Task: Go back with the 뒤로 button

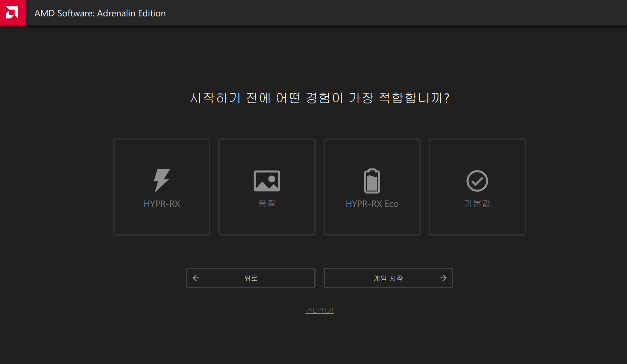Action: pos(251,278)
